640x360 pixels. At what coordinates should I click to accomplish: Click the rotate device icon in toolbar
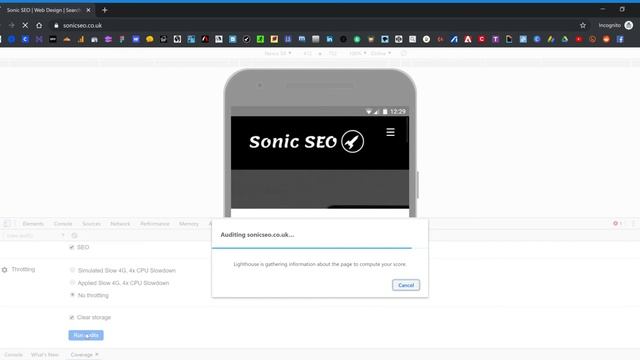[403, 53]
